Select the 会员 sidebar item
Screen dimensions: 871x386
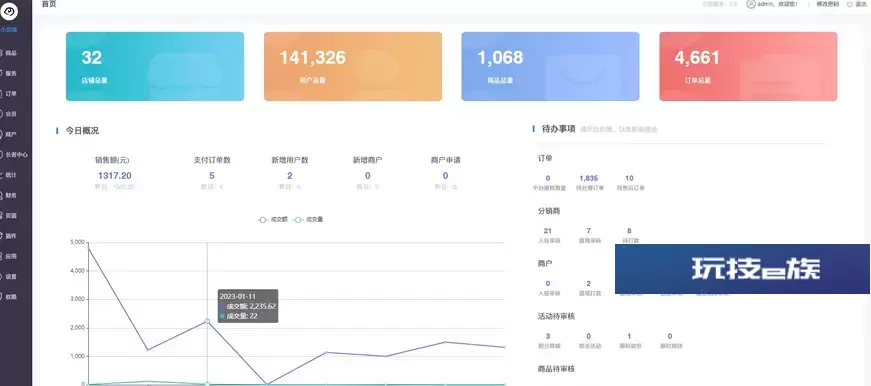(x=11, y=114)
